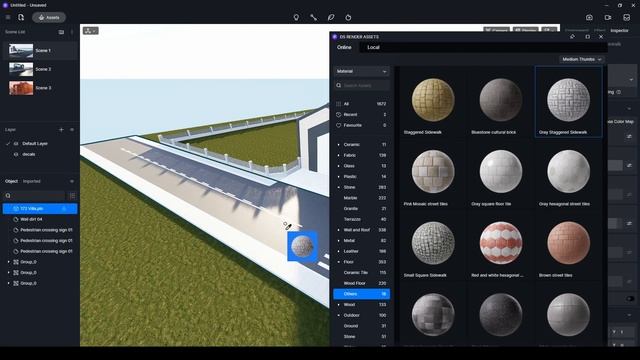The image size is (640, 360).
Task: Open the Material asset type dropdown
Action: tap(361, 71)
